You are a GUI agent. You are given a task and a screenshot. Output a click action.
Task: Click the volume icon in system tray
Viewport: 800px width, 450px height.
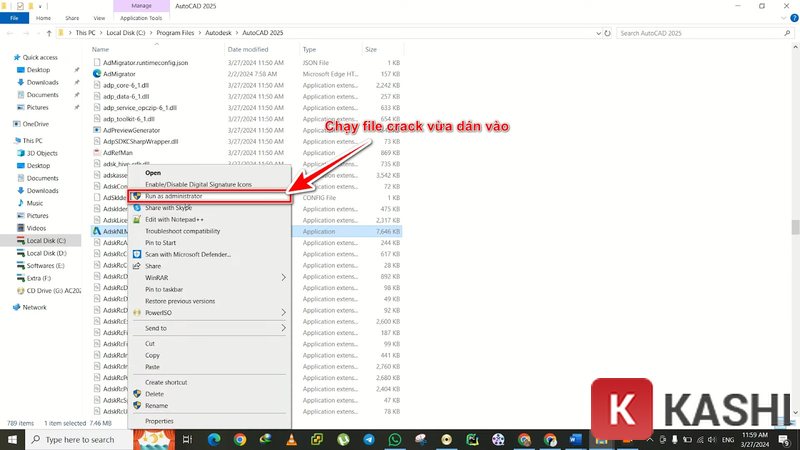712,440
